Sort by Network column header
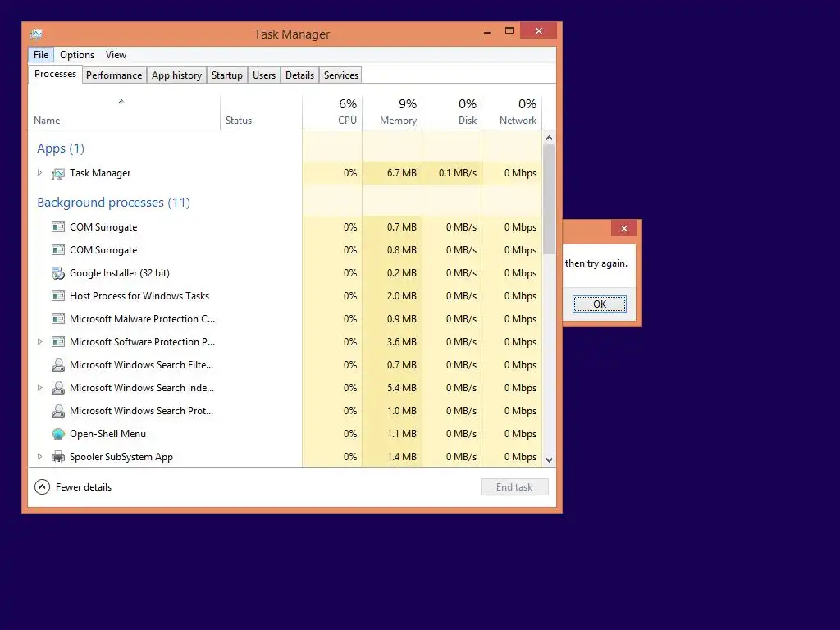The image size is (840, 630). point(513,112)
